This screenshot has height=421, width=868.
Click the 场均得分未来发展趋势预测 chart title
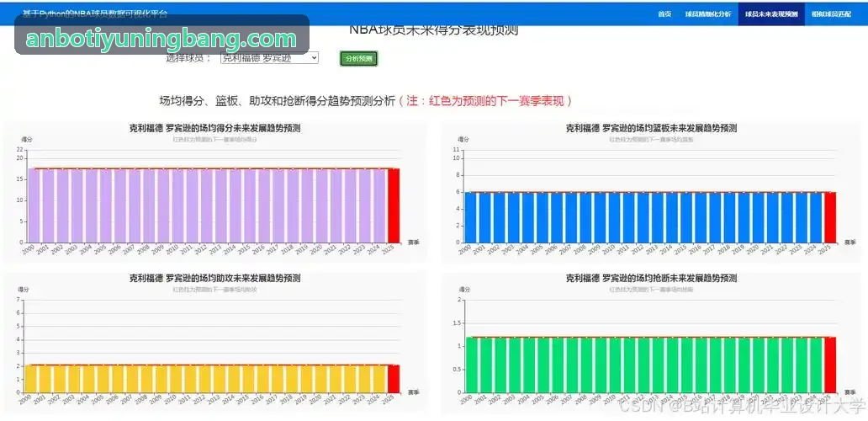[x=214, y=129]
